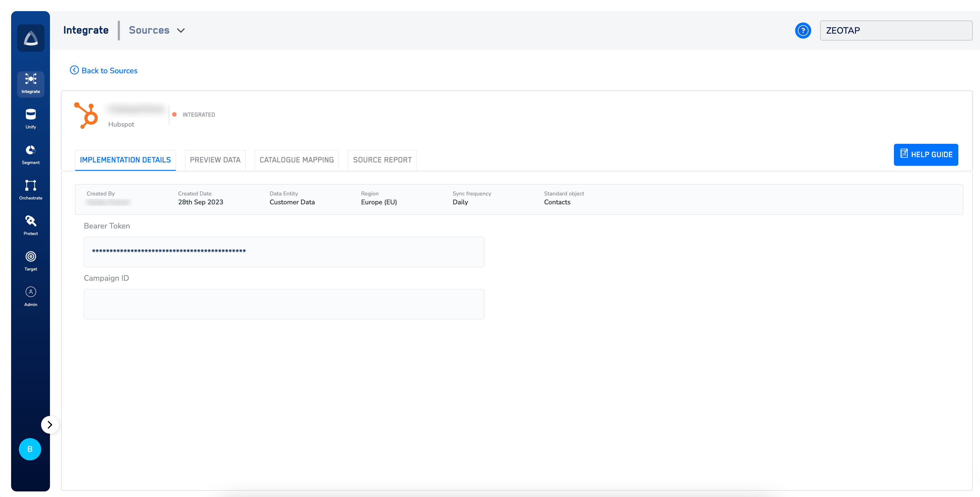Open the Target module
This screenshot has height=497, width=980.
tap(31, 261)
